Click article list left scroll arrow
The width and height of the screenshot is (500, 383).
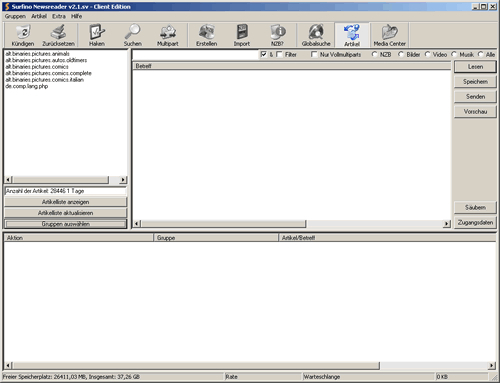pos(137,224)
